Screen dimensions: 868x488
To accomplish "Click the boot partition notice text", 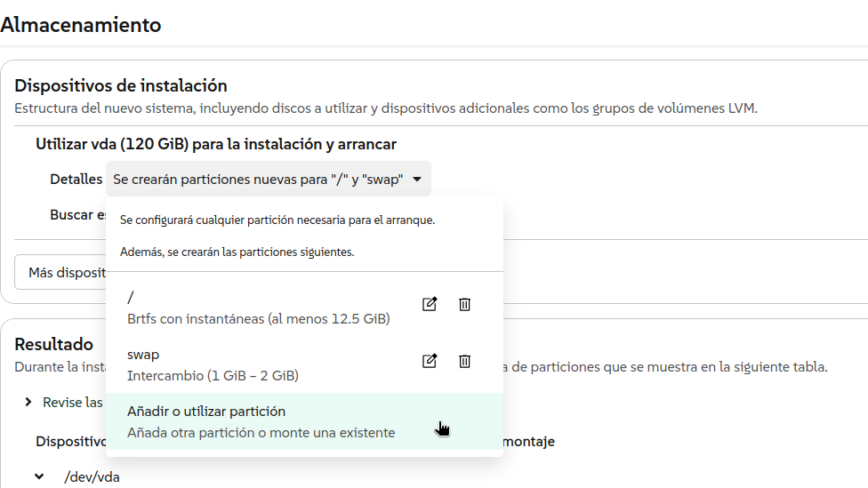I will [x=277, y=220].
